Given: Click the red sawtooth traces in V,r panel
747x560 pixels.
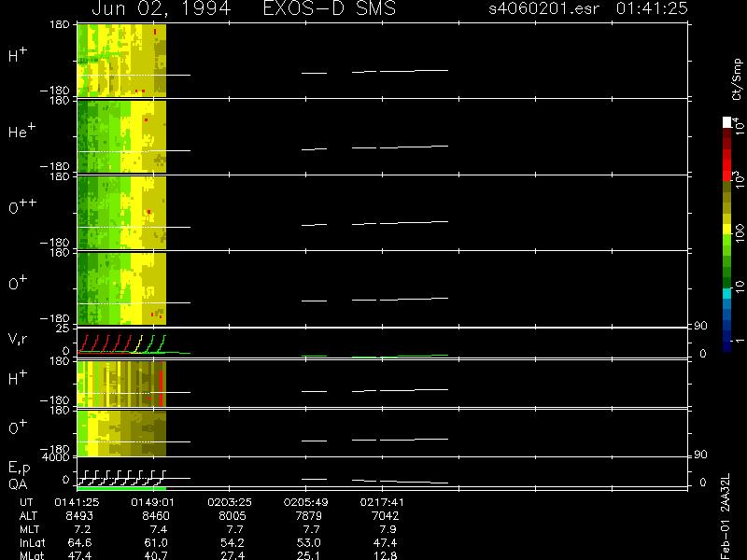Looking at the screenshot, I should 105,343.
